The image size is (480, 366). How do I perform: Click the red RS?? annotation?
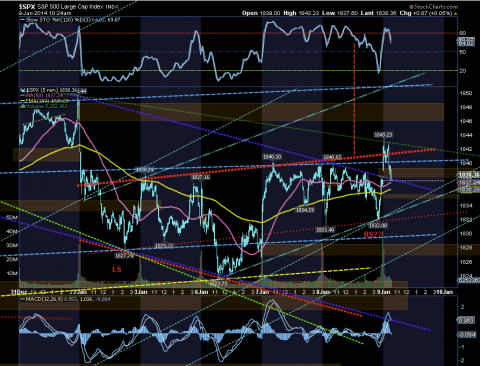[373, 234]
